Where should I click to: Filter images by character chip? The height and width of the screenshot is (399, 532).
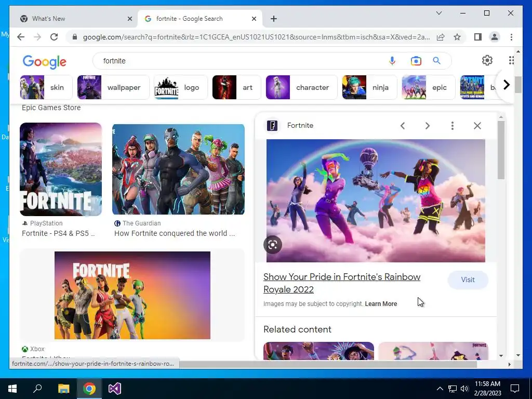(x=301, y=87)
